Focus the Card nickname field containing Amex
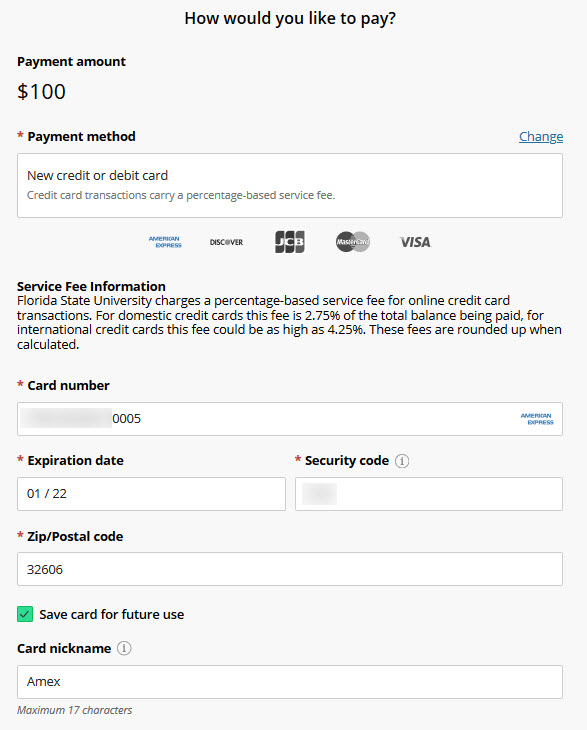587x730 pixels. tap(290, 682)
